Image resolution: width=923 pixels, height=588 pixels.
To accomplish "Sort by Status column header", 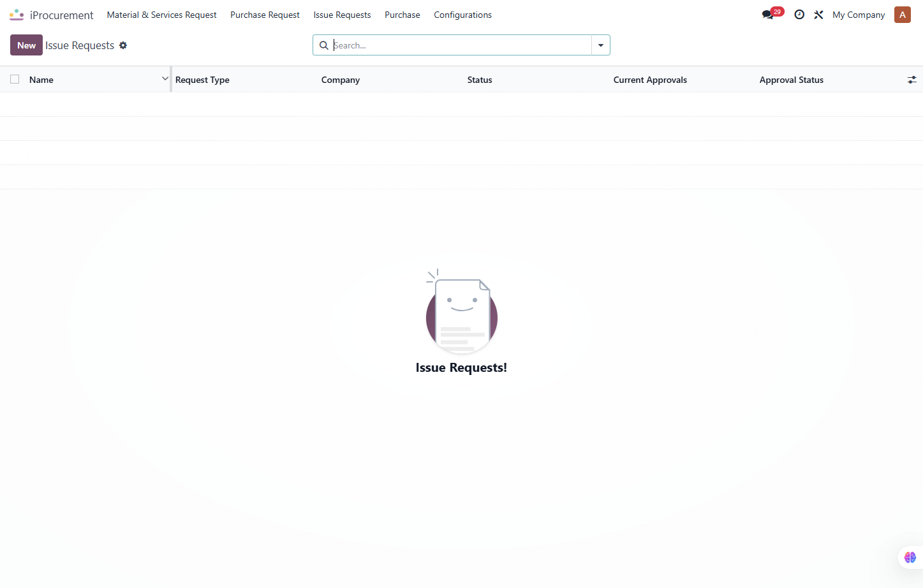I will pos(480,80).
